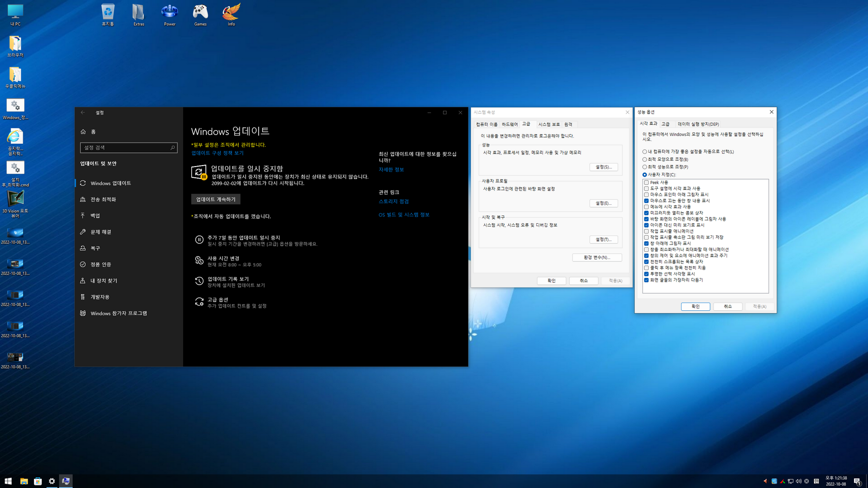868x488 pixels.
Task: Select 최적 성능으로 조정 radio option
Action: click(x=665, y=167)
